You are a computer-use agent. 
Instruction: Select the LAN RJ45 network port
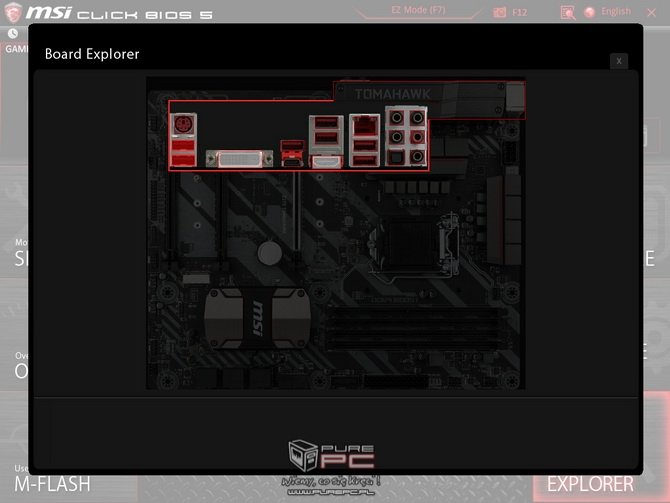[364, 126]
